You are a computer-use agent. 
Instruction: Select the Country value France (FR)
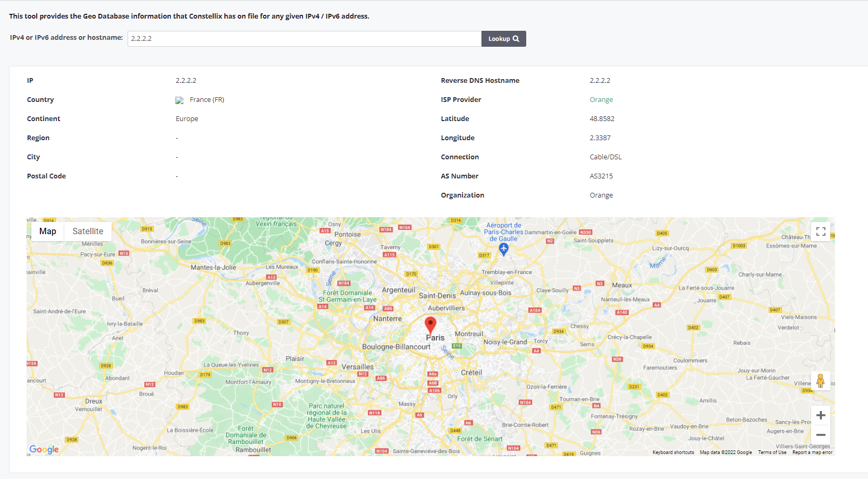pyautogui.click(x=207, y=100)
